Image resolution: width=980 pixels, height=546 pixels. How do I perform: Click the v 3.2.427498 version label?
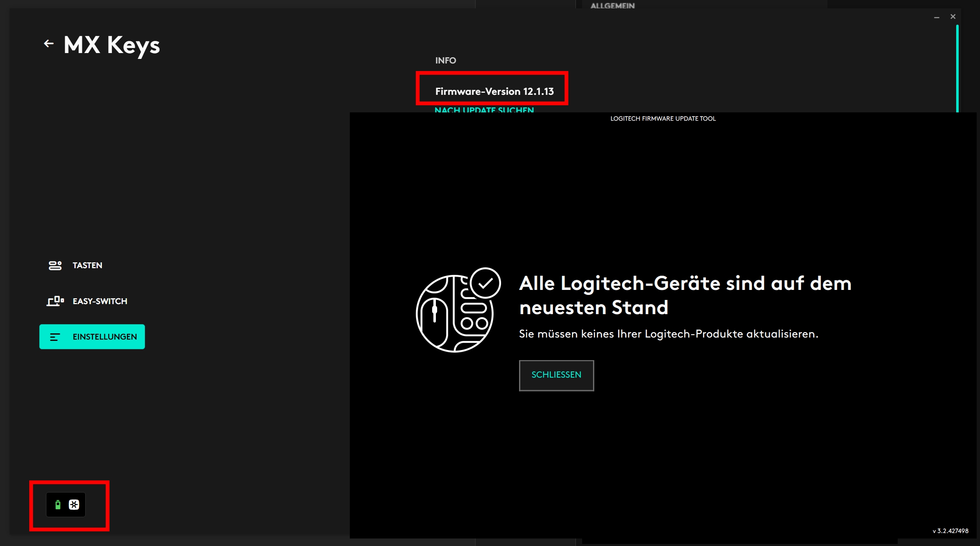click(950, 531)
